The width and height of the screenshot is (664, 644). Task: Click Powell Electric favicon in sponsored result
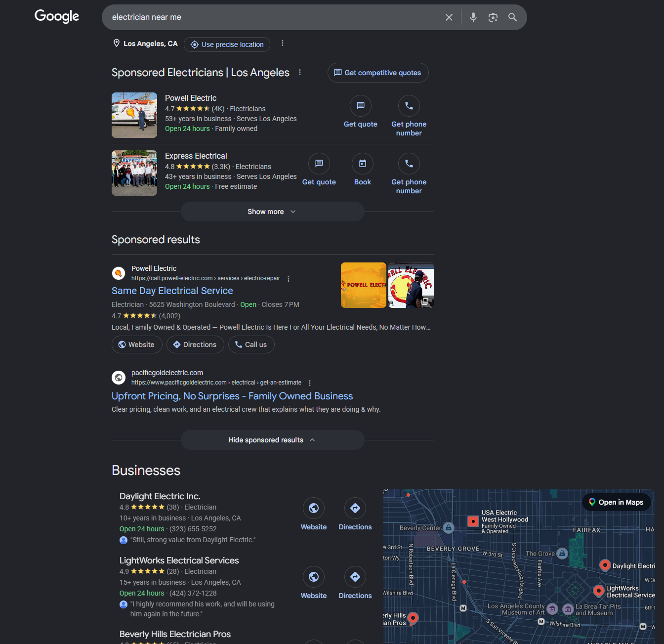point(119,273)
